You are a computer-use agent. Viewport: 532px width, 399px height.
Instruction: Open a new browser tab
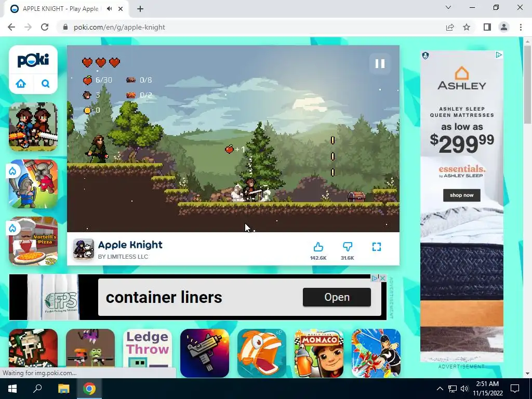click(x=140, y=9)
